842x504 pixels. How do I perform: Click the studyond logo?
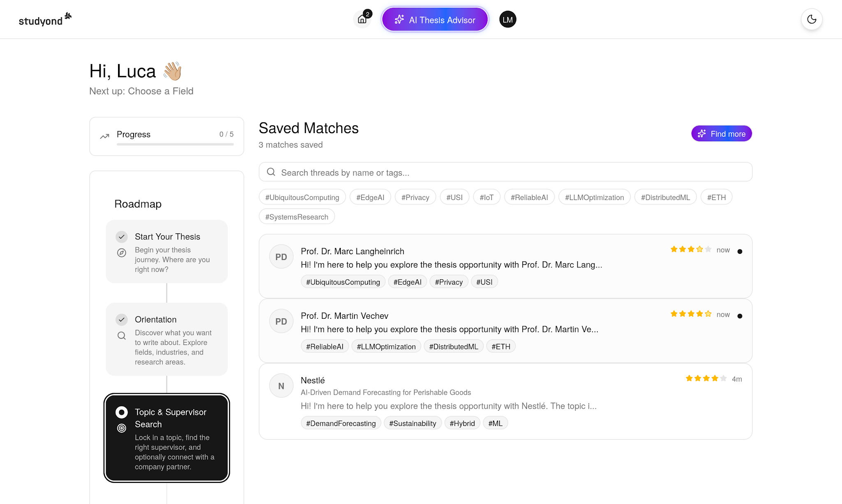pos(45,19)
